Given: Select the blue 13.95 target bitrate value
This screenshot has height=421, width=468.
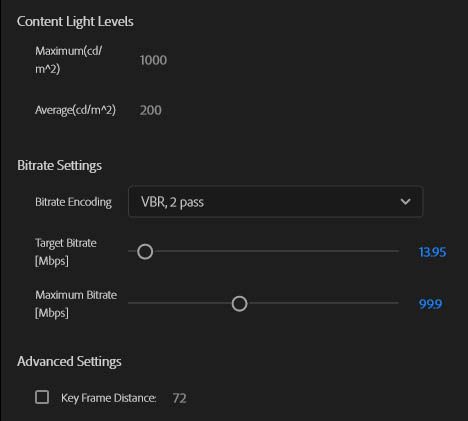Looking at the screenshot, I should coord(432,252).
